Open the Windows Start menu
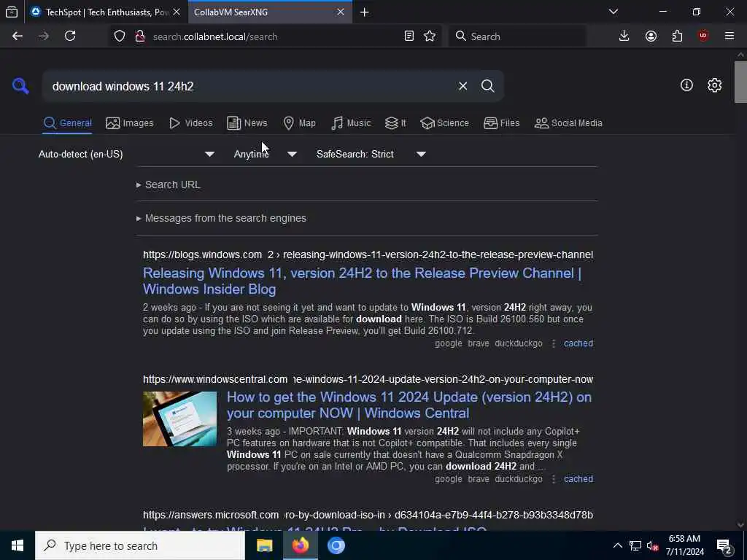The width and height of the screenshot is (747, 560). 18,545
